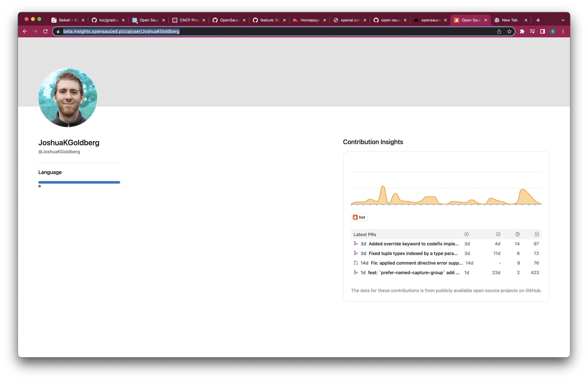
Task: Click the blue Language progress bar
Action: (x=79, y=182)
